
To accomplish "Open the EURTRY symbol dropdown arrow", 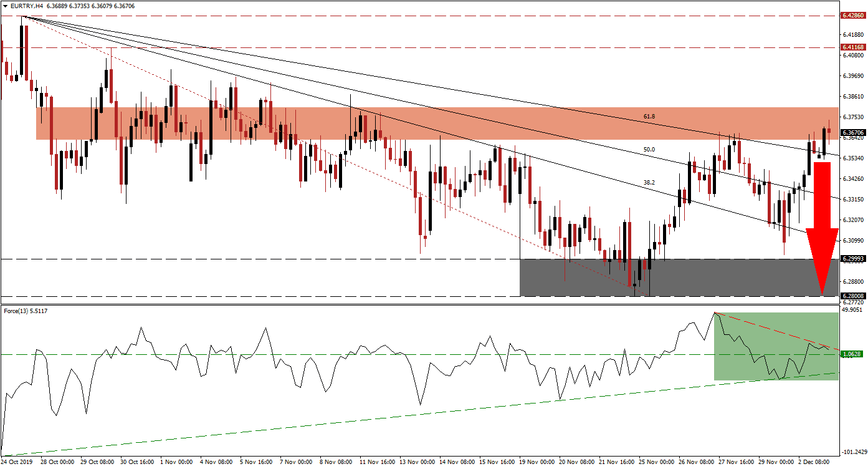I will pyautogui.click(x=6, y=5).
